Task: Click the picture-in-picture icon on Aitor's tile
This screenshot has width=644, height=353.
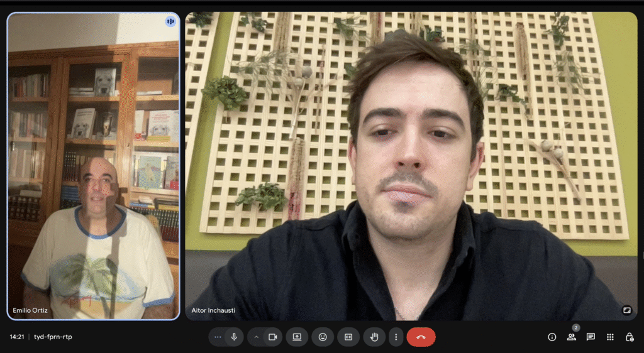Action: 626,310
